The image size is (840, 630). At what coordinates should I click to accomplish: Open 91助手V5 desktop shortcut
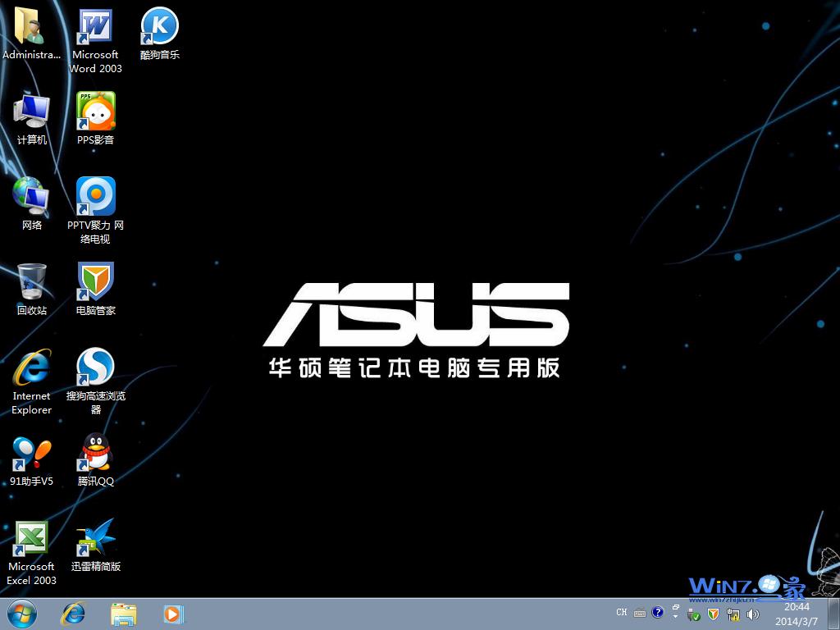(31, 453)
